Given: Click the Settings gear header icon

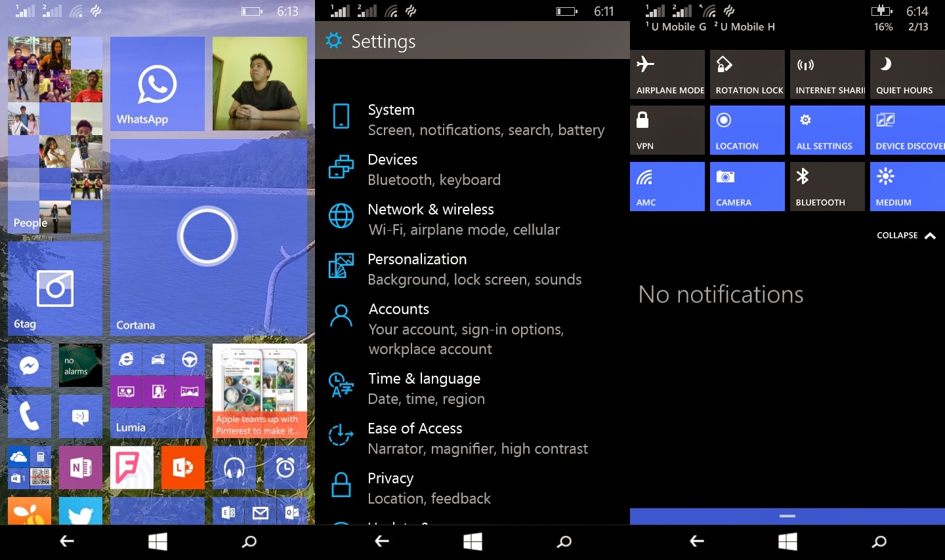Looking at the screenshot, I should pos(334,41).
